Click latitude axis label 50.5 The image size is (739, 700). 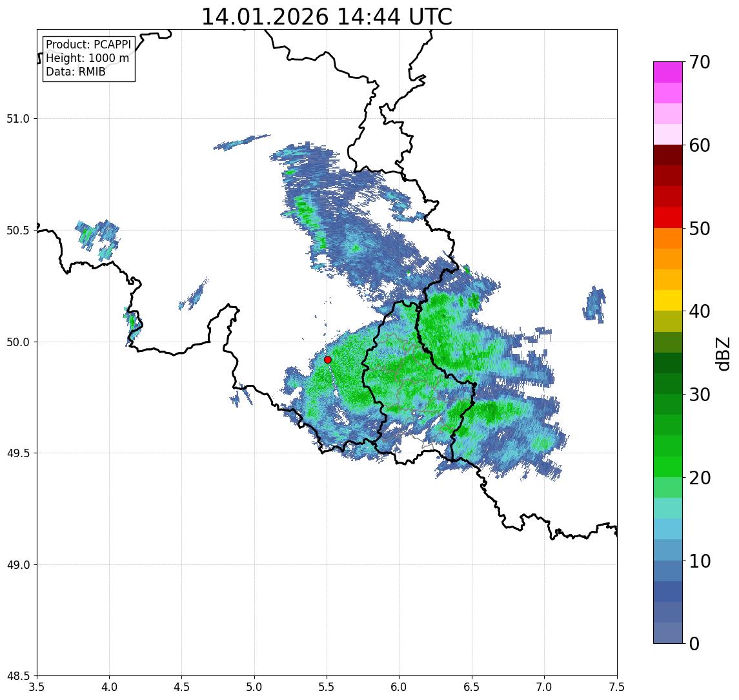[18, 231]
